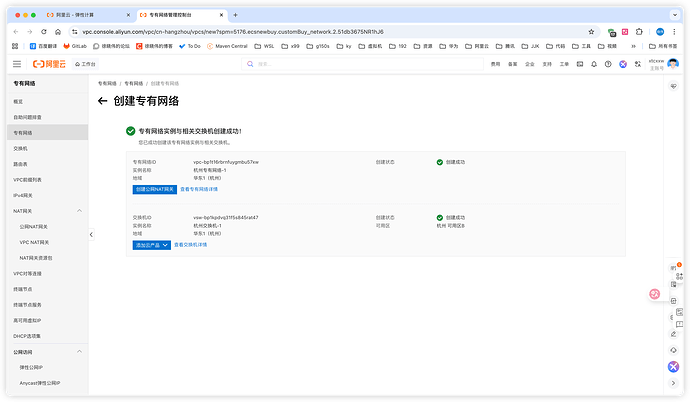Select 交换机 in the left sidebar
The height and width of the screenshot is (402, 690).
pyautogui.click(x=20, y=148)
